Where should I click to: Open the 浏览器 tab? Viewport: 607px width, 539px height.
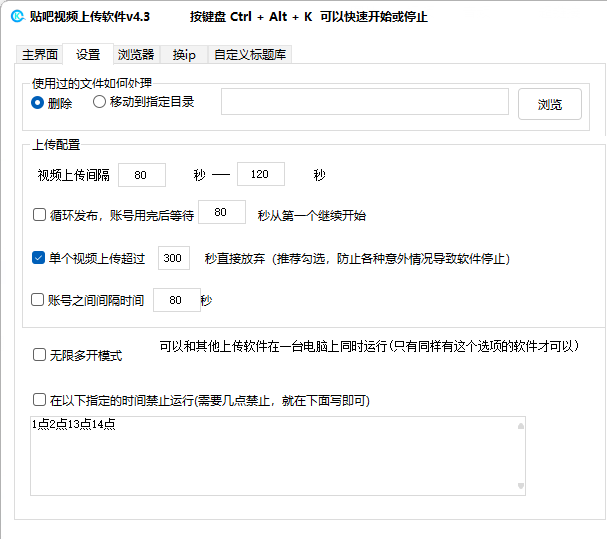(136, 55)
